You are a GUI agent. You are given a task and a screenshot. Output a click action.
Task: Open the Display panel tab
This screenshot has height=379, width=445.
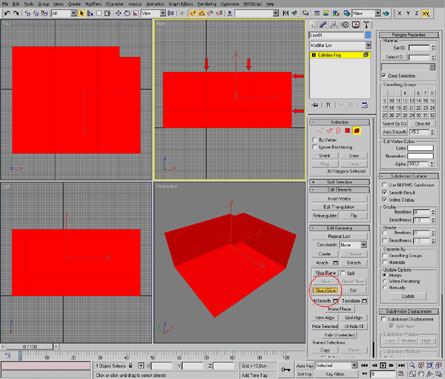356,25
